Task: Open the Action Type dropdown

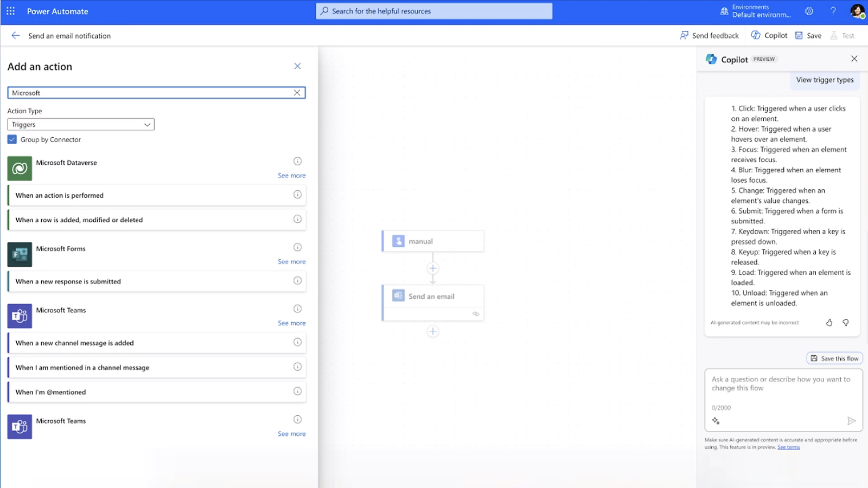Action: pyautogui.click(x=81, y=125)
